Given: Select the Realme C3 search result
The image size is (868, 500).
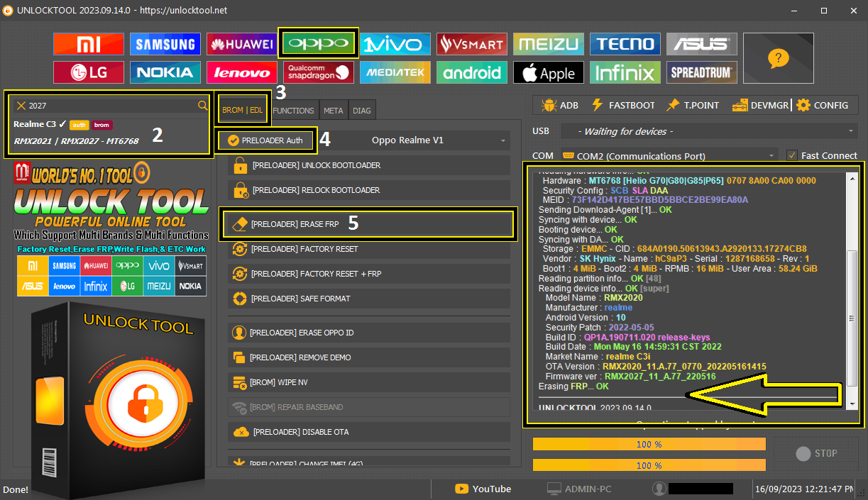Looking at the screenshot, I should 111,132.
